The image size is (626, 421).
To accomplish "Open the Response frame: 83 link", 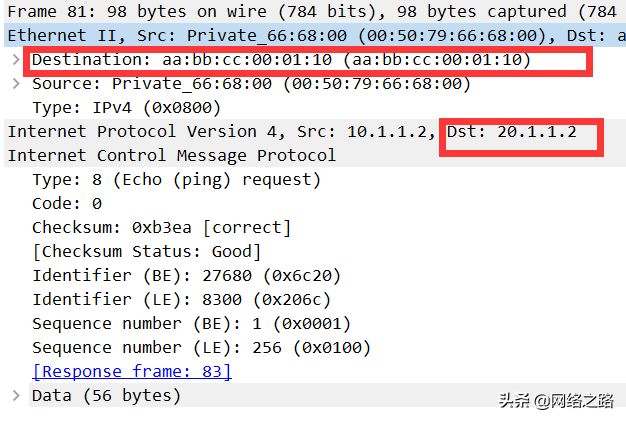I will pos(132,372).
